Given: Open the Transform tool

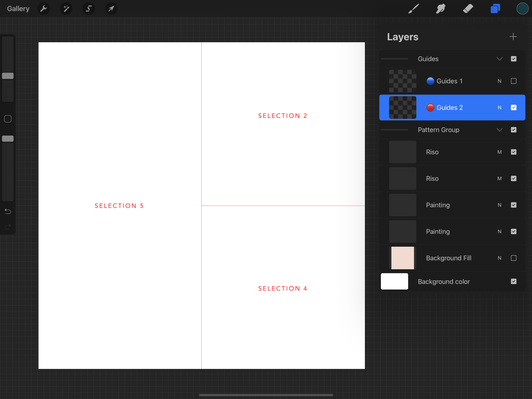Looking at the screenshot, I should [x=111, y=9].
